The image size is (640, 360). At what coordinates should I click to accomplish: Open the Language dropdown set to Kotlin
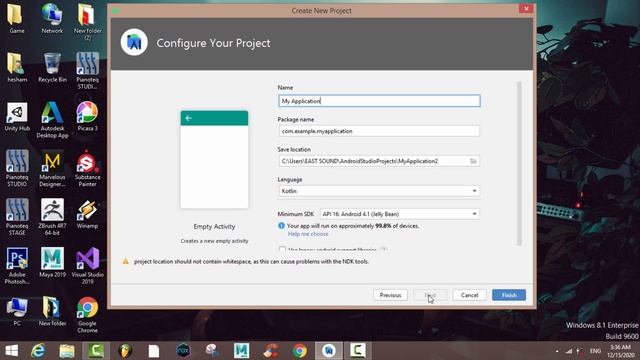click(379, 191)
